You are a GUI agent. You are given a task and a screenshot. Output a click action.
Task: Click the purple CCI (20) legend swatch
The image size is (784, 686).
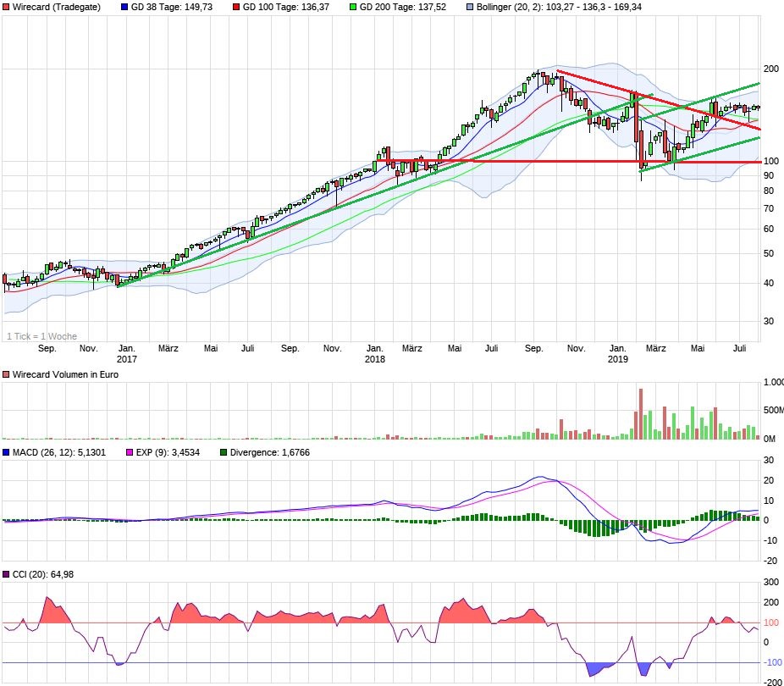pos(5,574)
